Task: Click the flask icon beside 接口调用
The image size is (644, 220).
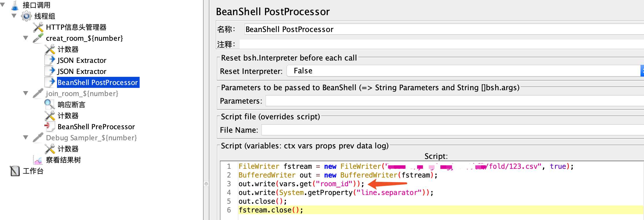Action: click(x=15, y=5)
